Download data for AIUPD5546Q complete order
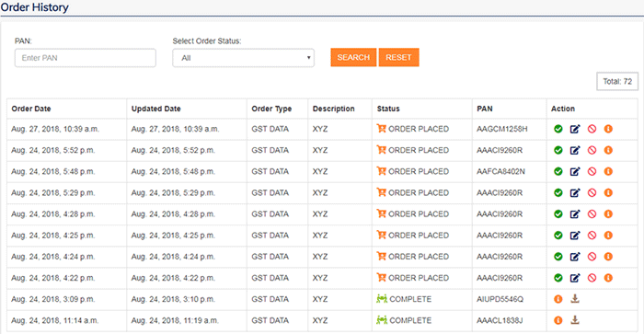 pyautogui.click(x=575, y=299)
